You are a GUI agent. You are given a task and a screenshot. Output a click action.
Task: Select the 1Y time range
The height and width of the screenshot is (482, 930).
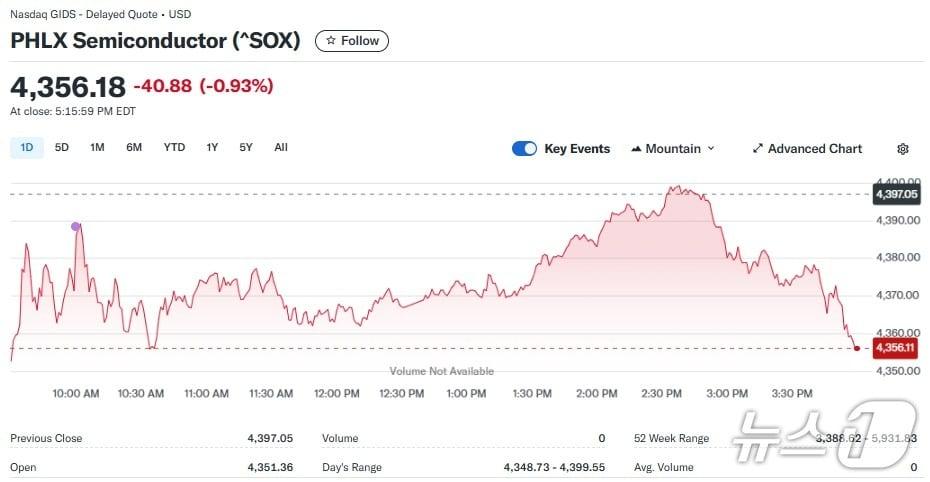pyautogui.click(x=212, y=148)
